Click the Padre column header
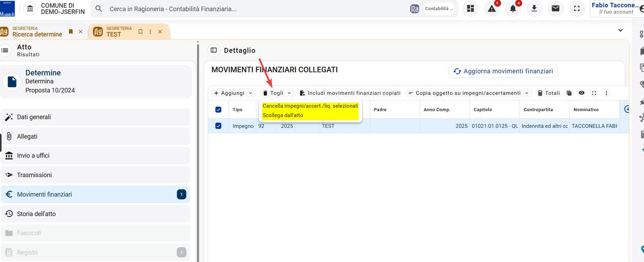Image resolution: width=644 pixels, height=262 pixels. click(x=394, y=110)
